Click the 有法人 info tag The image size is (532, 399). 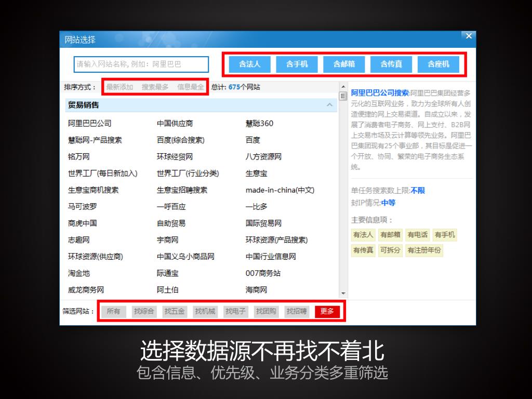363,235
